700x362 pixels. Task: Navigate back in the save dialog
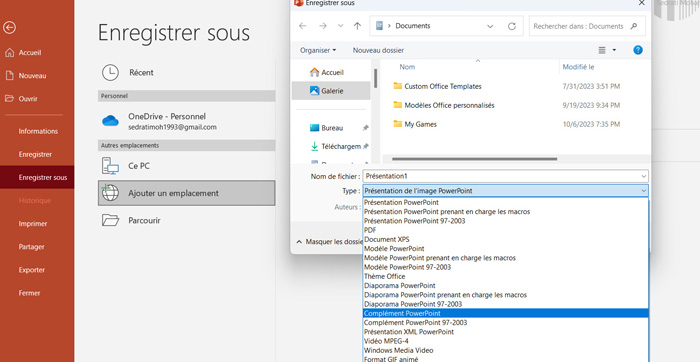click(x=303, y=26)
